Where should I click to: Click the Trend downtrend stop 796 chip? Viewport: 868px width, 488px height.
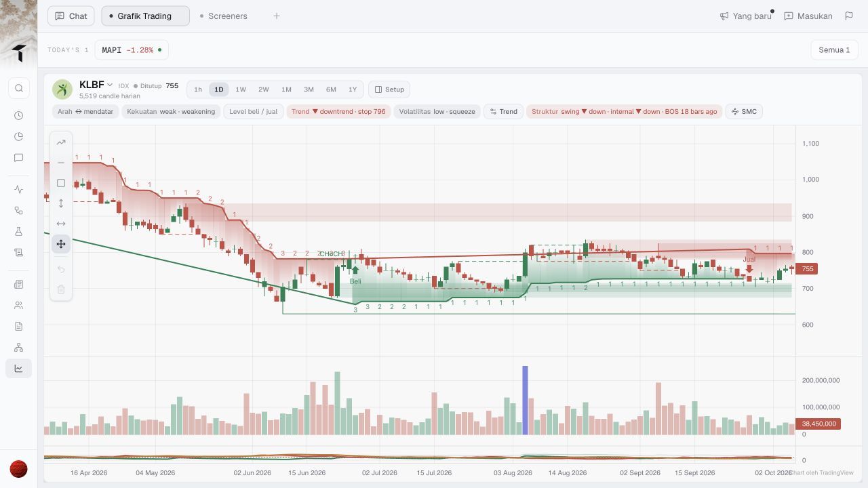coord(338,112)
